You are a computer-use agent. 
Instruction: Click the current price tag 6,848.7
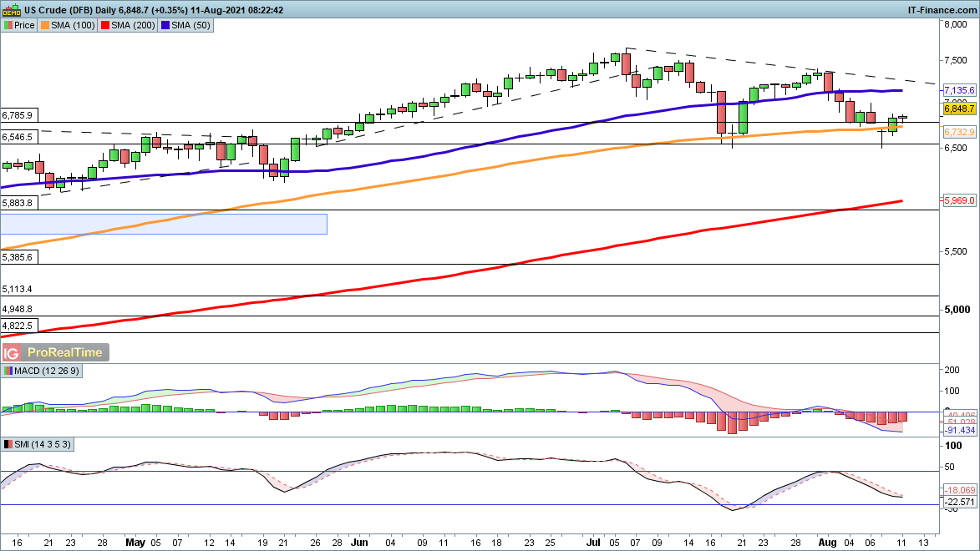tap(959, 109)
